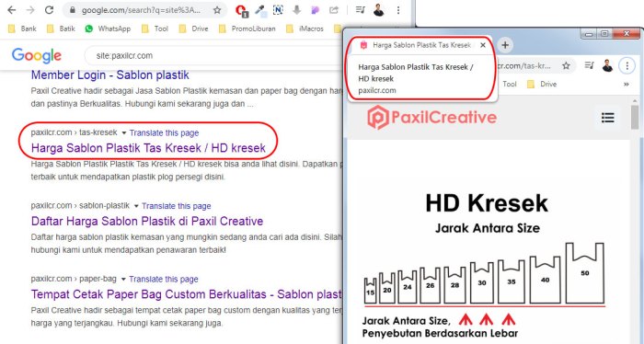The image size is (644, 344).
Task: Bookmark the Google search page with star
Action: tap(217, 10)
